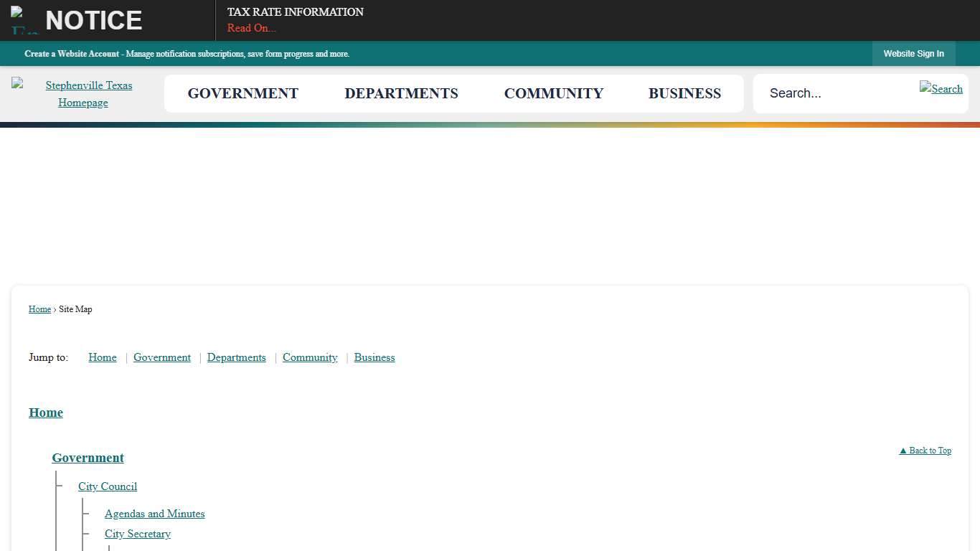Image resolution: width=980 pixels, height=551 pixels.
Task: Open the Government navigation menu
Action: coord(242,94)
